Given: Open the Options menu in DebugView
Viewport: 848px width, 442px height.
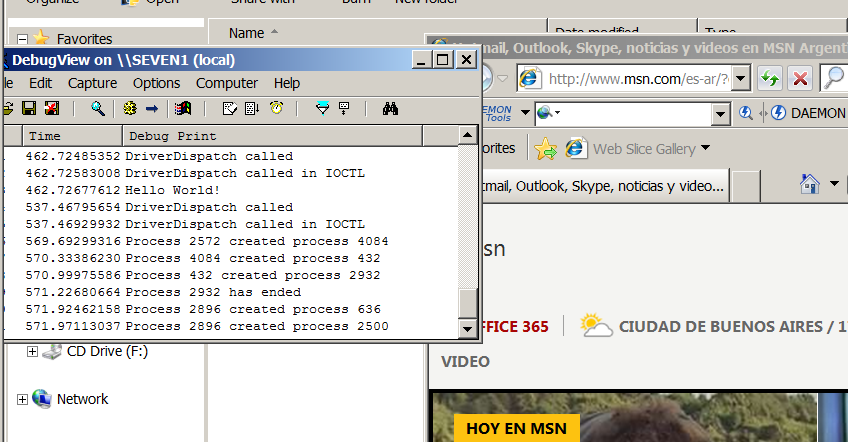Looking at the screenshot, I should [x=156, y=83].
